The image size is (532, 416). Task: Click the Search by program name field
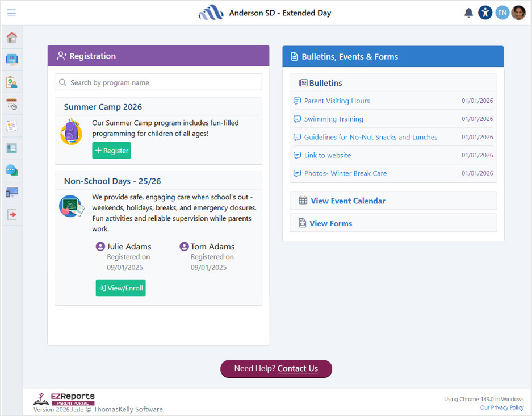click(x=158, y=82)
